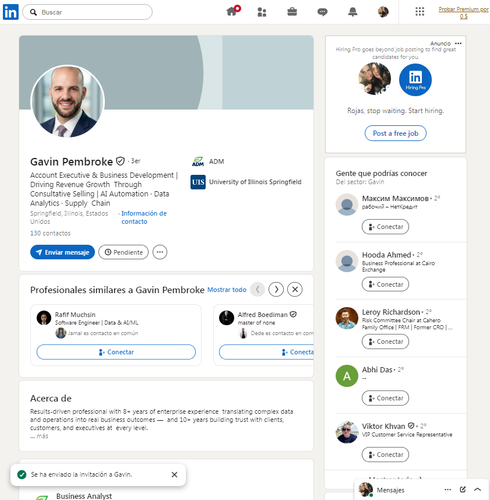Image resolution: width=490 pixels, height=500 pixels.
Task: Connect with Максим Максимов
Action: click(x=385, y=227)
